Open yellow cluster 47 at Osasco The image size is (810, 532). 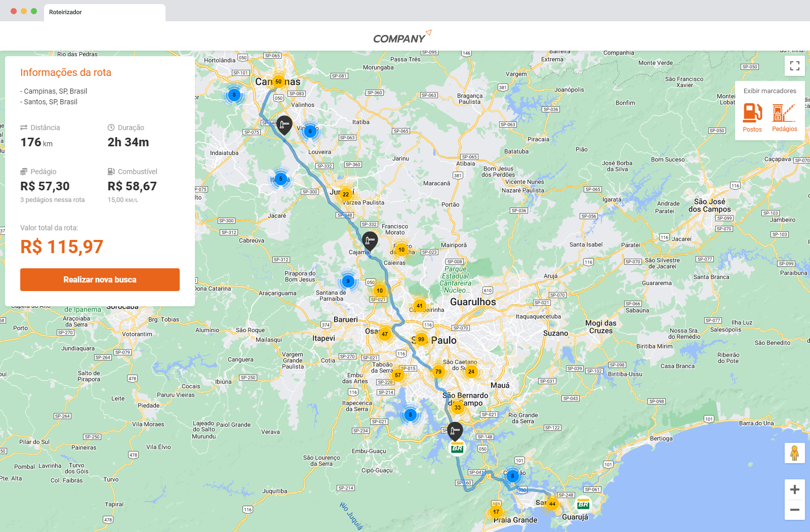385,334
